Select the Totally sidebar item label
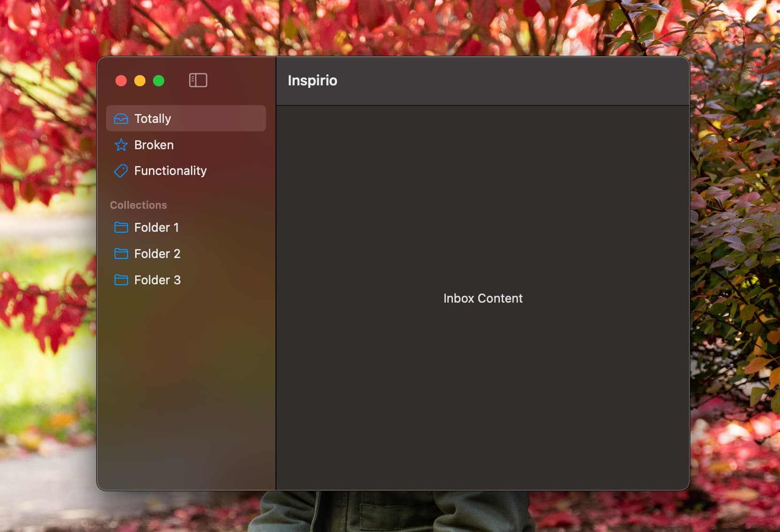Viewport: 780px width, 532px height. [153, 119]
